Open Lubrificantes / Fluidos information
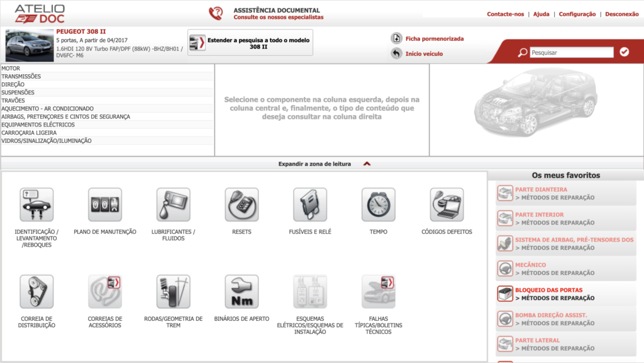Screen dimensions: 644x363 (x=172, y=204)
